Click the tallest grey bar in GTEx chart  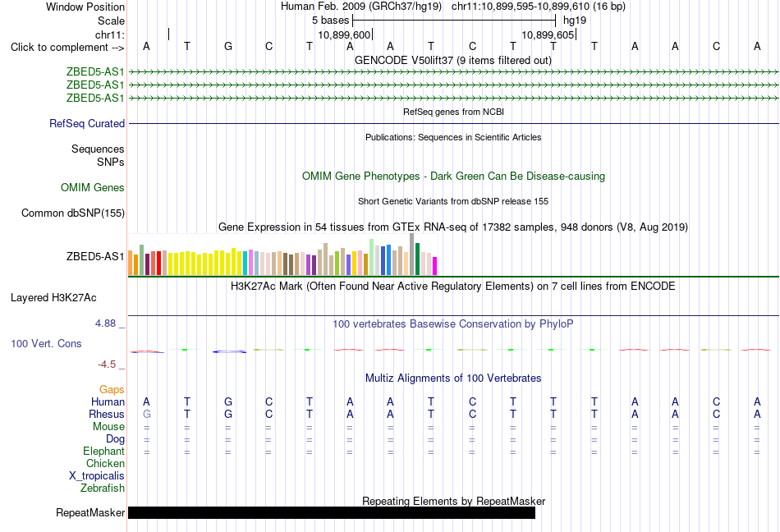click(412, 254)
